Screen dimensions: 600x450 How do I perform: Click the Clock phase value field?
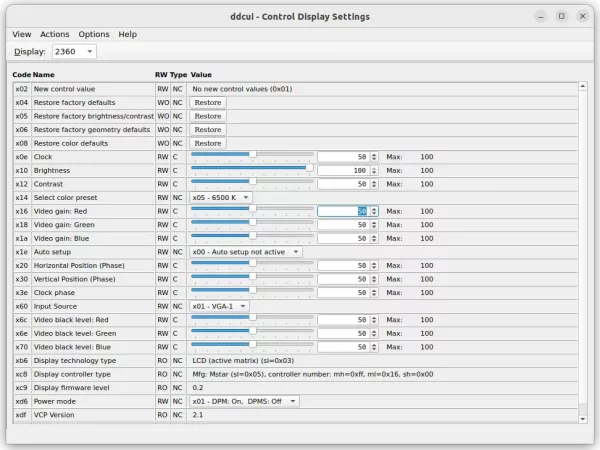coord(344,293)
